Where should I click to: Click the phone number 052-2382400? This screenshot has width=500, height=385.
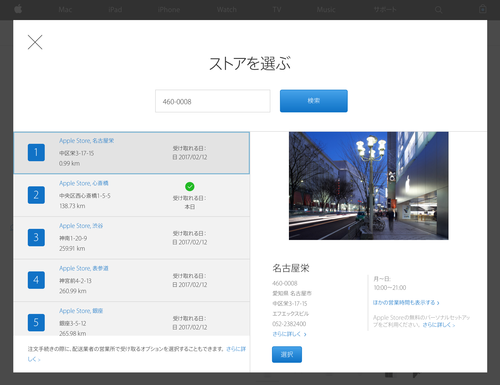point(289,324)
